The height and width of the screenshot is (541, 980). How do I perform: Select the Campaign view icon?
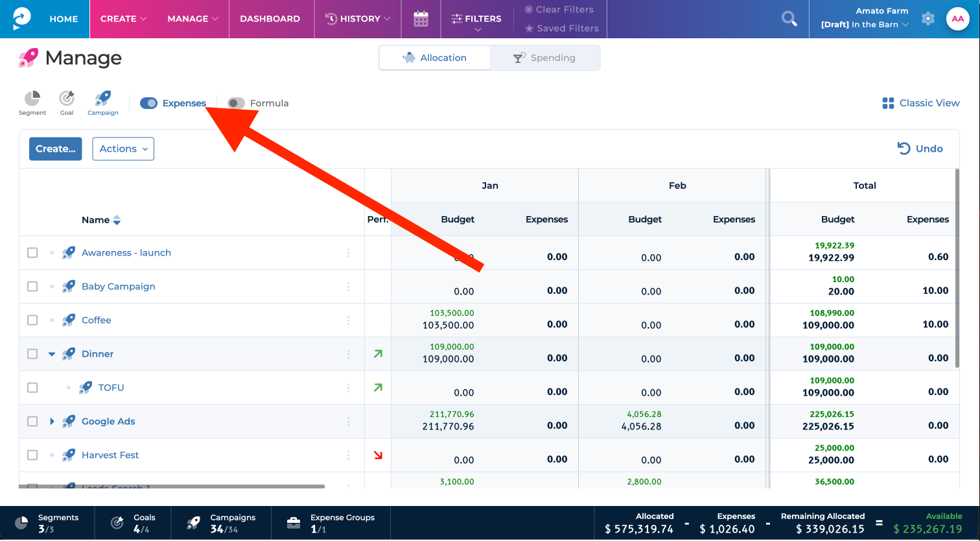click(103, 103)
